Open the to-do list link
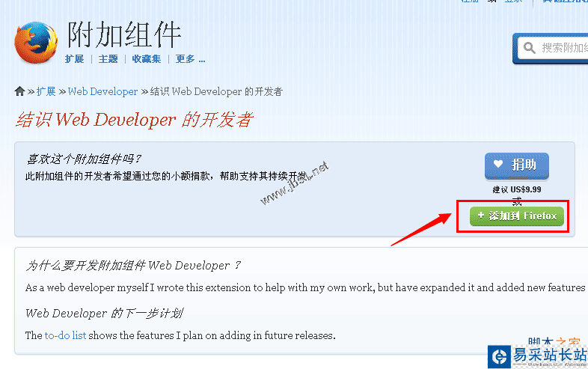Image resolution: width=588 pixels, height=369 pixels. 65,335
